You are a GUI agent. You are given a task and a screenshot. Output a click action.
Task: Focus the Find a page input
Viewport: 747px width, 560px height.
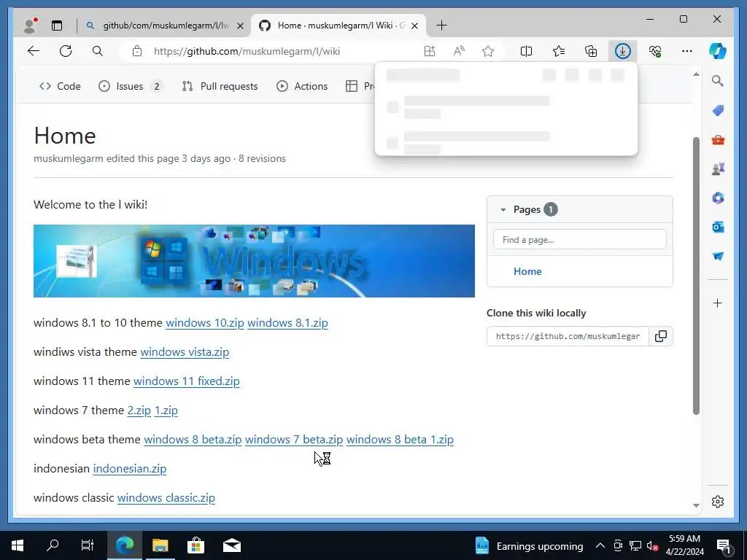[x=580, y=239]
